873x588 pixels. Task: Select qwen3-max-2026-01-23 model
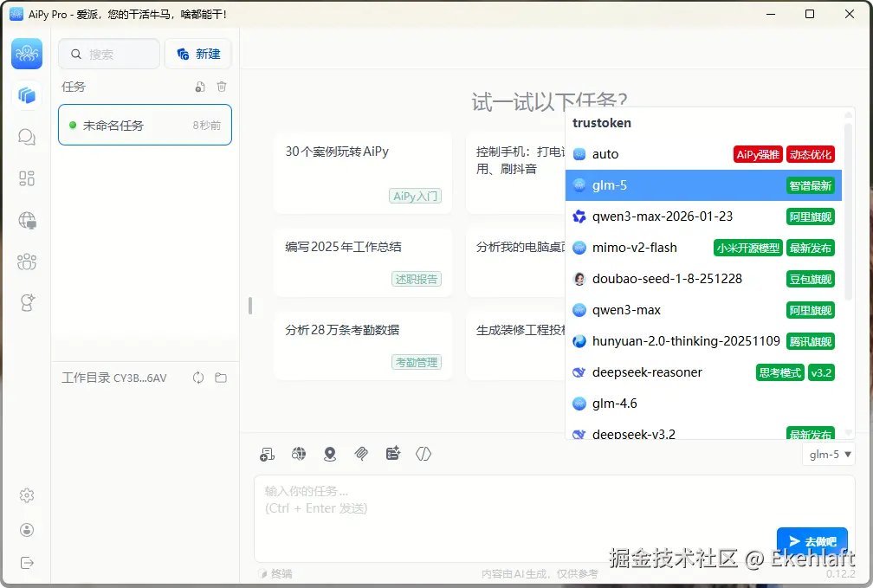point(704,216)
